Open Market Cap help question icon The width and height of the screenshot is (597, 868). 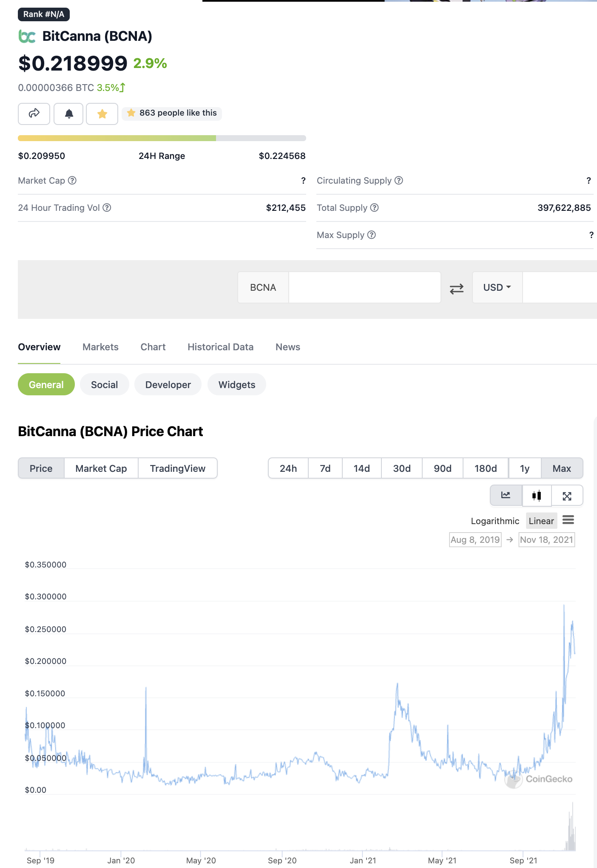[72, 181]
